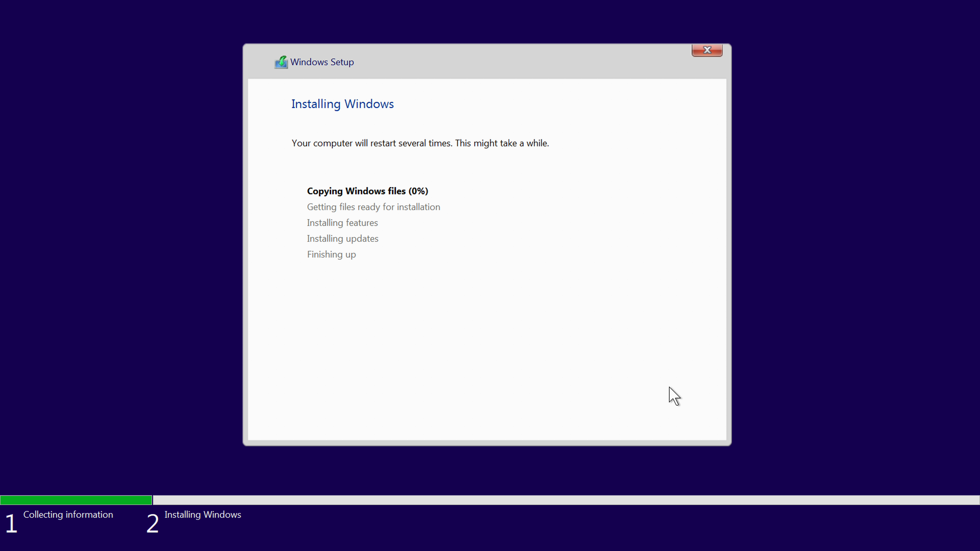Select the Installing features step
The height and width of the screenshot is (551, 980).
coord(342,223)
